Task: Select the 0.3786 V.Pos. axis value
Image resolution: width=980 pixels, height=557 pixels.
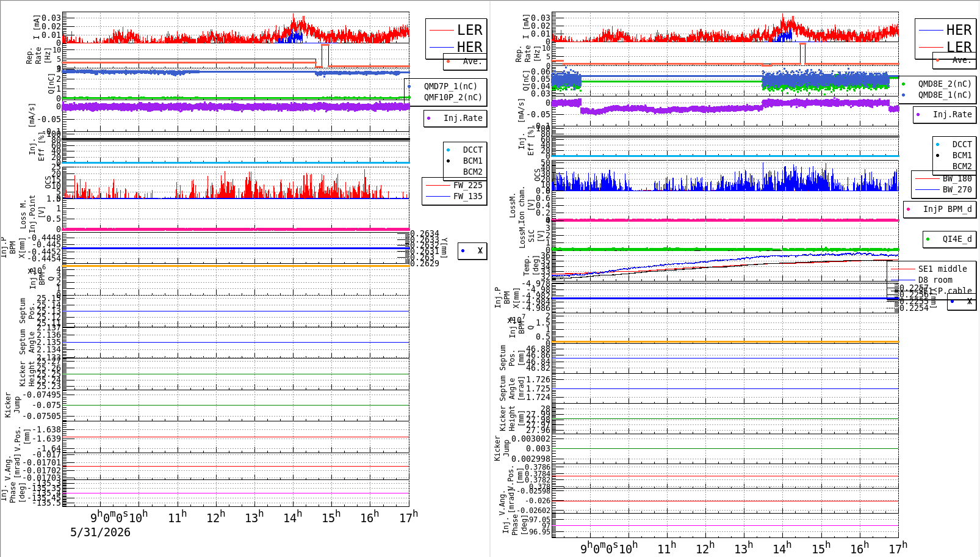Action: (538, 467)
